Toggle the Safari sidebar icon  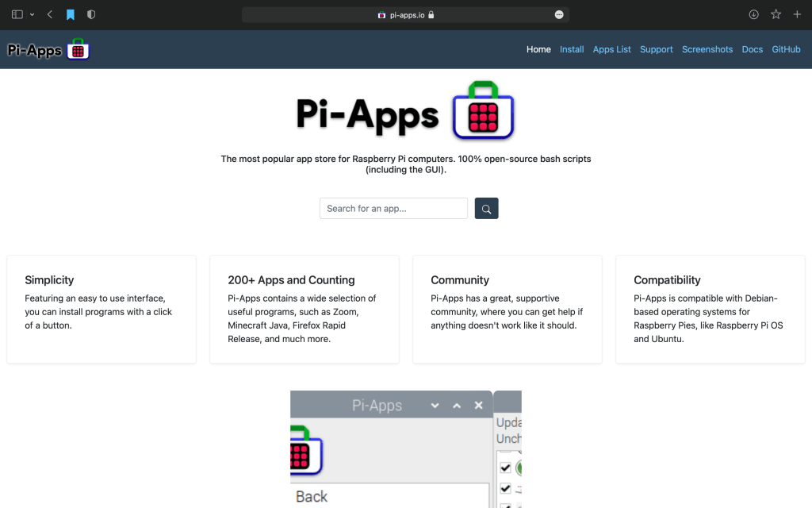17,14
